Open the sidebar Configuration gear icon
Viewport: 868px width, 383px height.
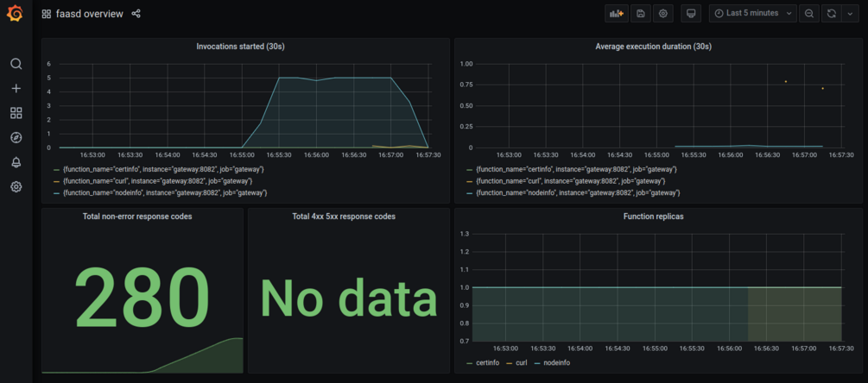pos(16,187)
